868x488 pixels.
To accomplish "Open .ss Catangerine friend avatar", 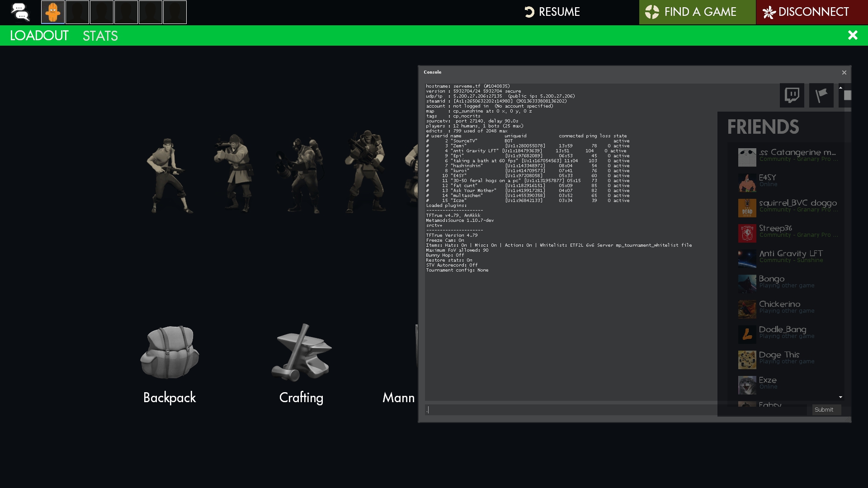I will [x=747, y=158].
